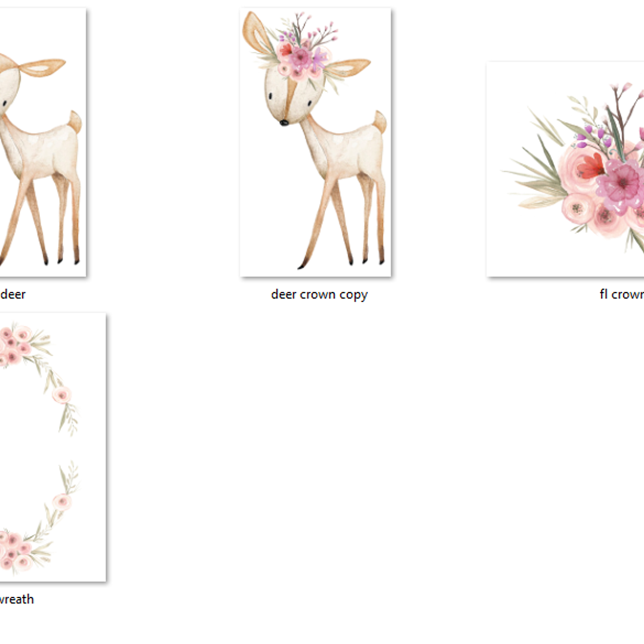
Task: Click the 'deer crown copy' file name
Action: click(319, 294)
